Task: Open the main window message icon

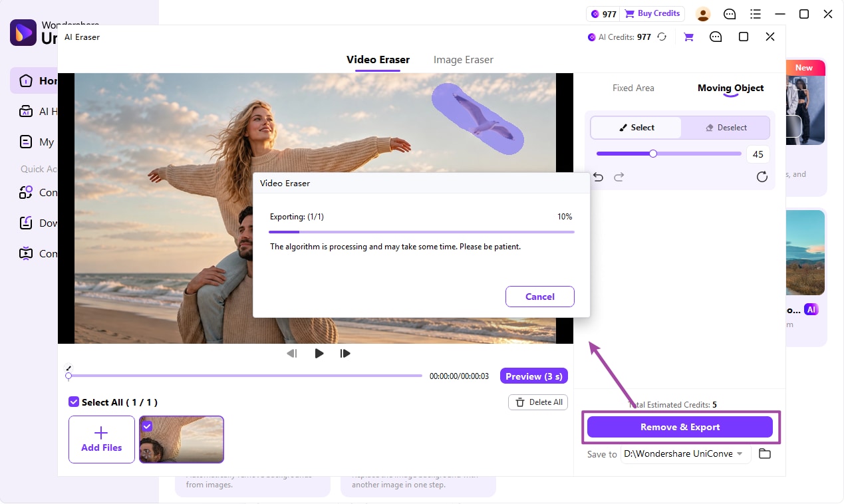Action: 730,14
